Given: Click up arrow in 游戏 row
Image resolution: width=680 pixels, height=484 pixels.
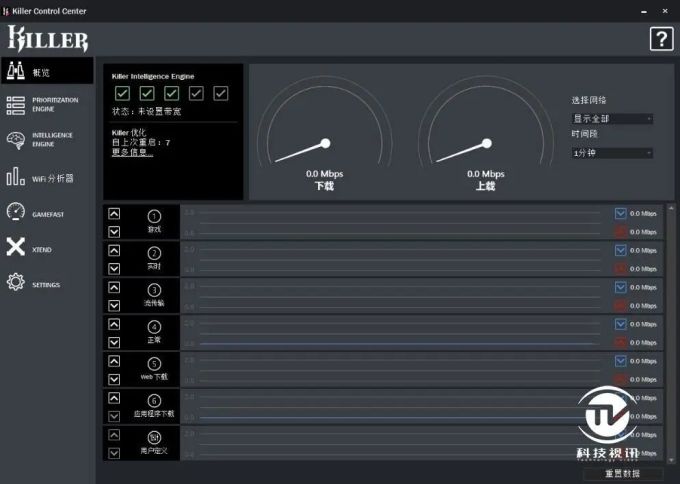Looking at the screenshot, I should click(x=114, y=213).
